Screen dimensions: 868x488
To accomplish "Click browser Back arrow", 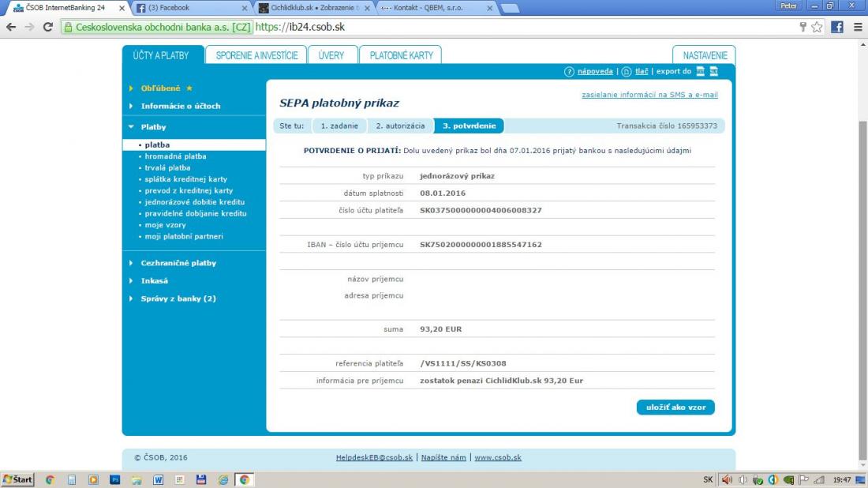I will (11, 27).
